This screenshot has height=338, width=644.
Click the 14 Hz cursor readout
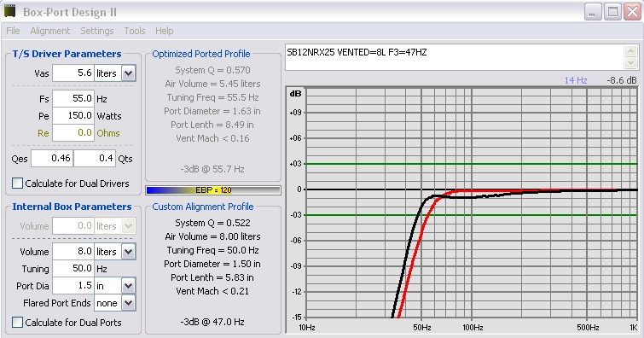point(576,80)
